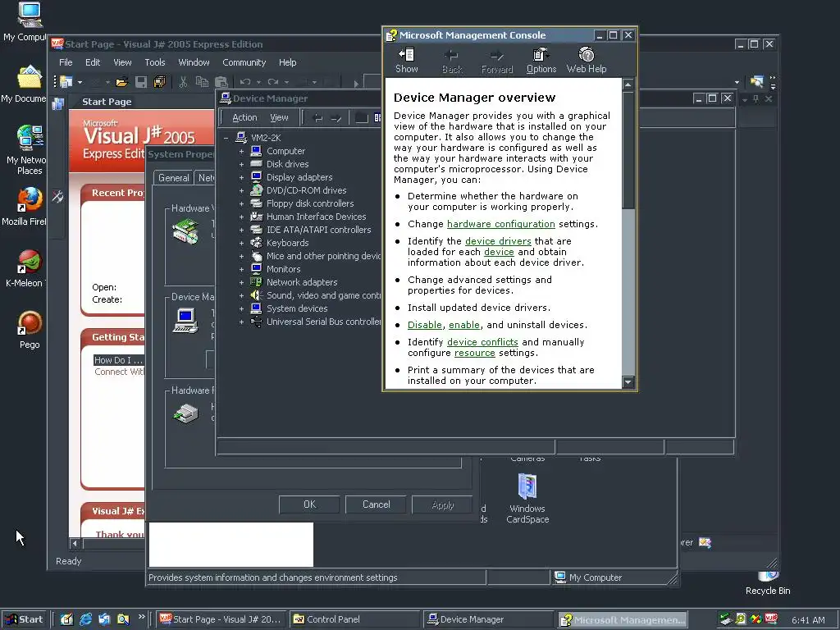Click the help pane scroll down arrow
840x630 pixels.
click(628, 382)
